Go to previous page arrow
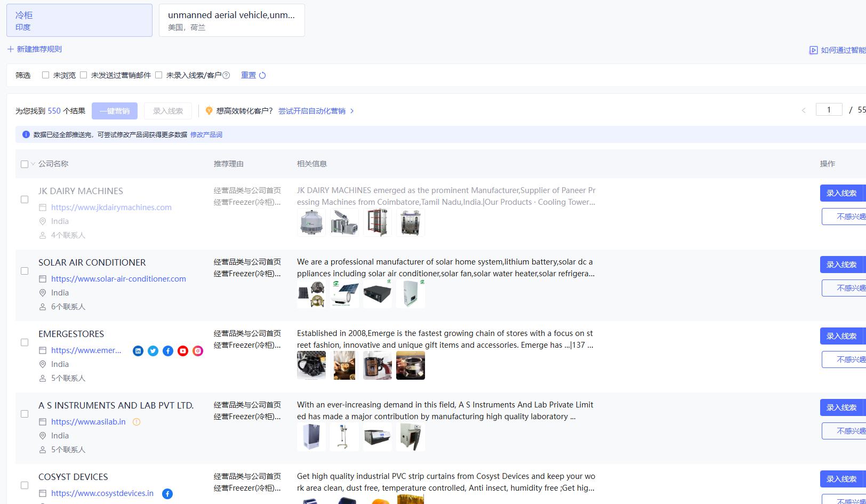 804,110
